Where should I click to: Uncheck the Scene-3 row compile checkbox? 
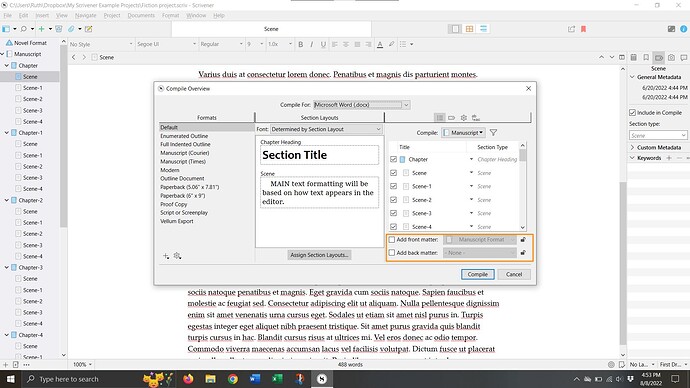[x=393, y=213]
